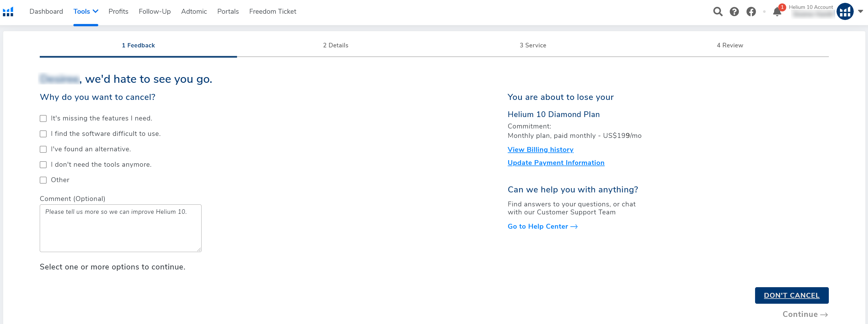Click the Helium 10 logo icon
The width and height of the screenshot is (868, 324).
click(8, 11)
